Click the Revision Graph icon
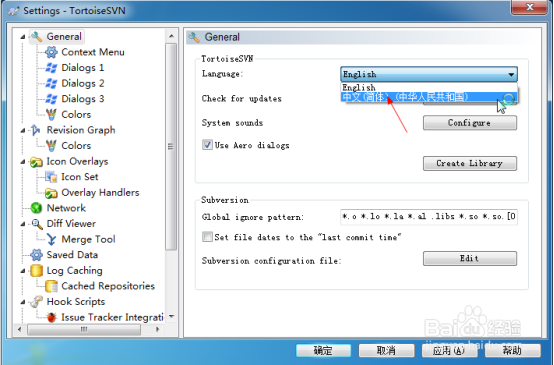This screenshot has width=554, height=365. tap(36, 130)
